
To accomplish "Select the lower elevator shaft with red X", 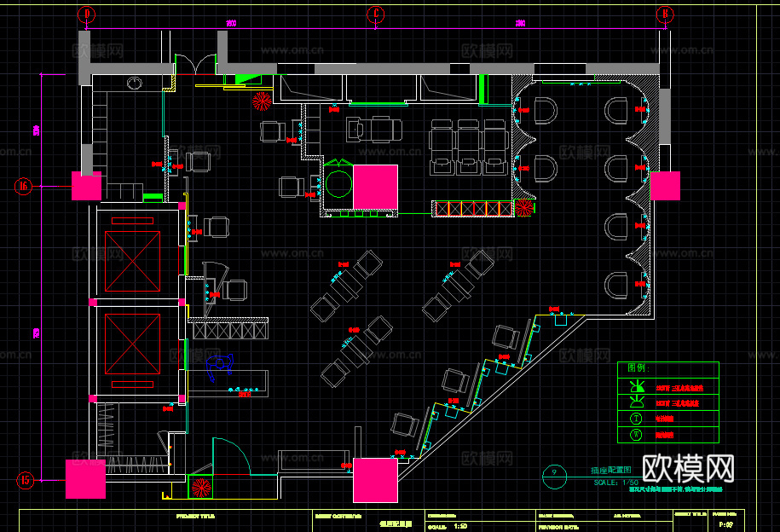I will point(131,344).
